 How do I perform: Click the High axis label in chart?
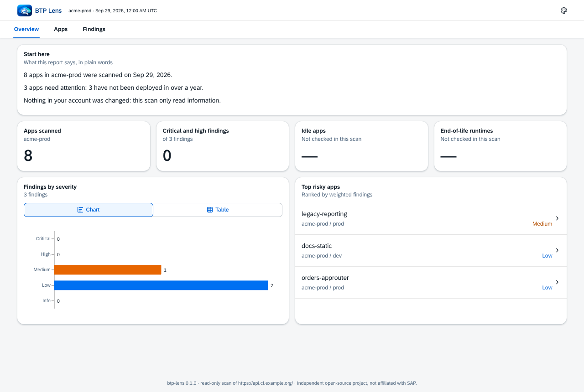(46, 254)
